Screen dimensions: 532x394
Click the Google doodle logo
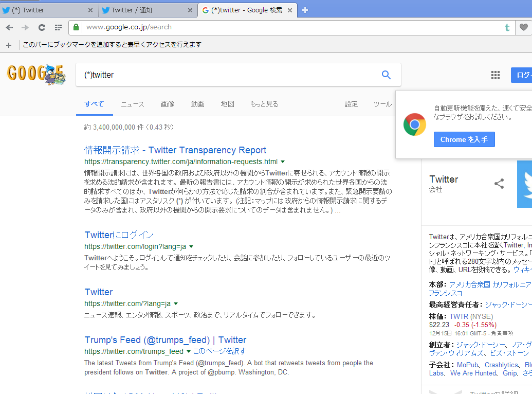click(36, 75)
